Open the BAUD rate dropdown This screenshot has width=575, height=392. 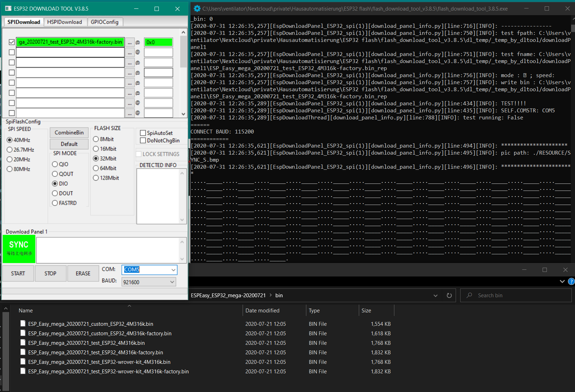(x=172, y=282)
